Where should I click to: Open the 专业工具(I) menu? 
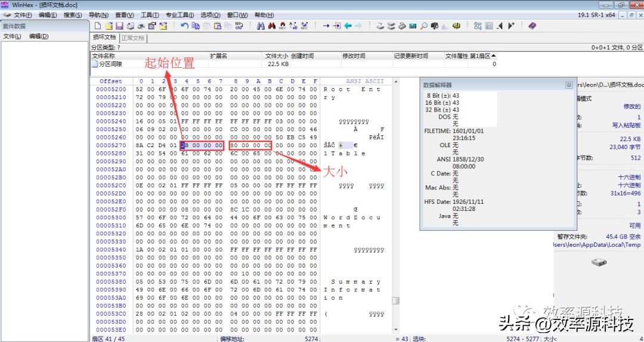point(180,15)
